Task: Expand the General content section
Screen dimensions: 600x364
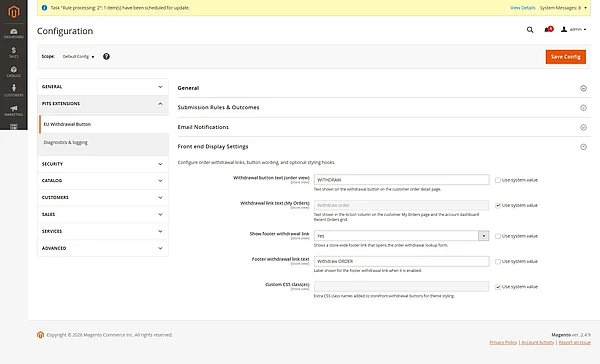Action: click(384, 88)
